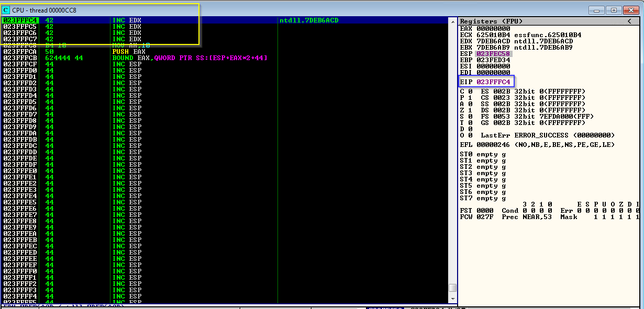Toggle the Carry flag C value
This screenshot has width=644, height=309.
pyautogui.click(x=470, y=91)
